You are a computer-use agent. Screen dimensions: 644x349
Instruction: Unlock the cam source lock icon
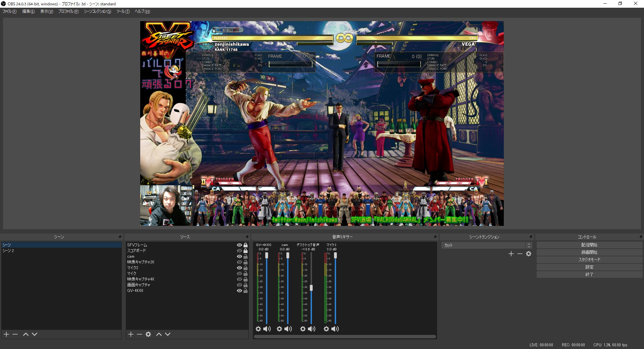coord(246,256)
